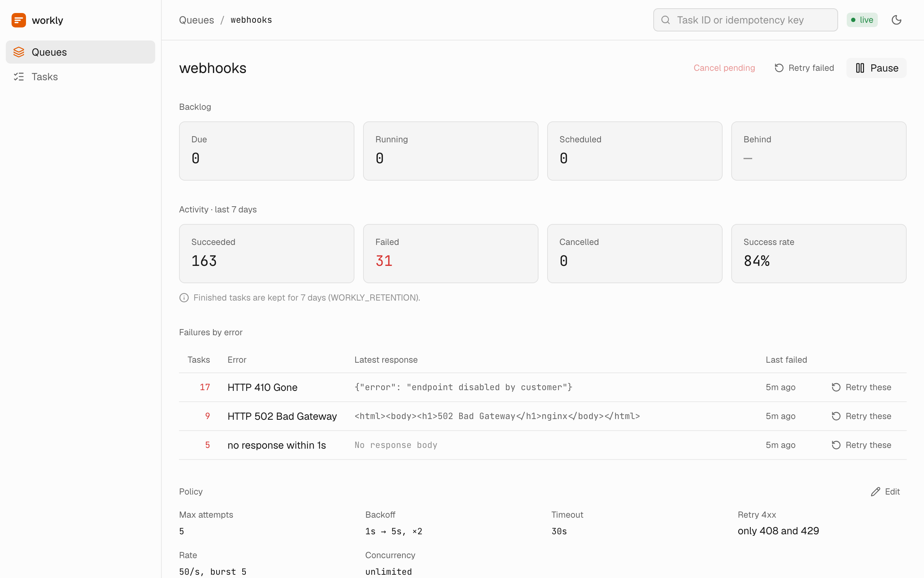Image resolution: width=924 pixels, height=578 pixels.
Task: Click the task count 9
Action: pyautogui.click(x=208, y=416)
